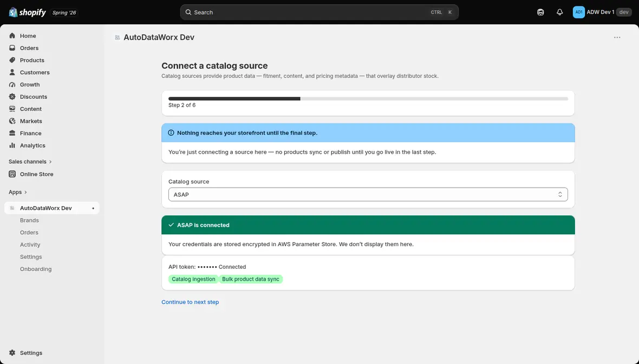This screenshot has height=364, width=639.
Task: Click Nothing reaches your storefront banner text
Action: coord(247,133)
